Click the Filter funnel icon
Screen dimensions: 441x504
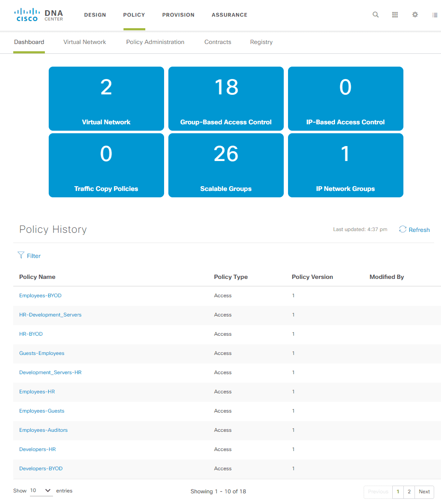pos(21,255)
